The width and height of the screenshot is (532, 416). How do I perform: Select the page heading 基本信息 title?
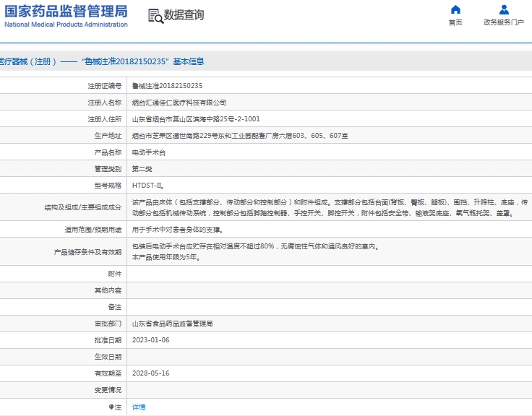189,61
